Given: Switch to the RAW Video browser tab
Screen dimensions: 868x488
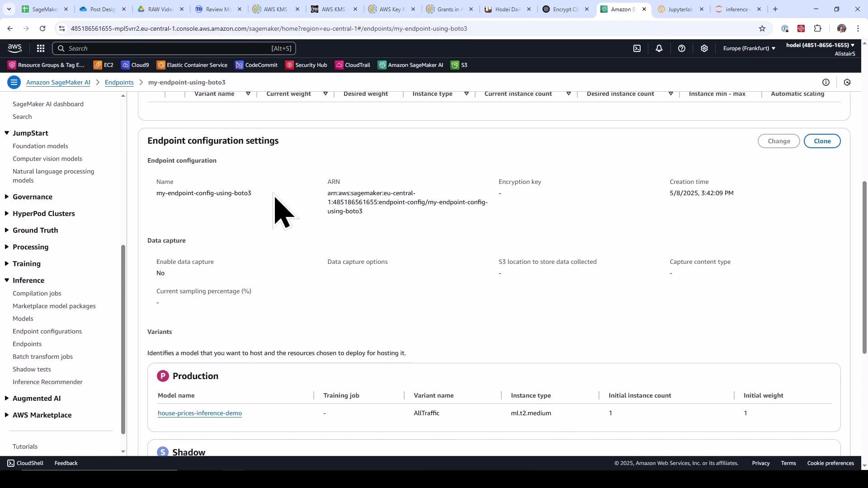Looking at the screenshot, I should (x=160, y=9).
